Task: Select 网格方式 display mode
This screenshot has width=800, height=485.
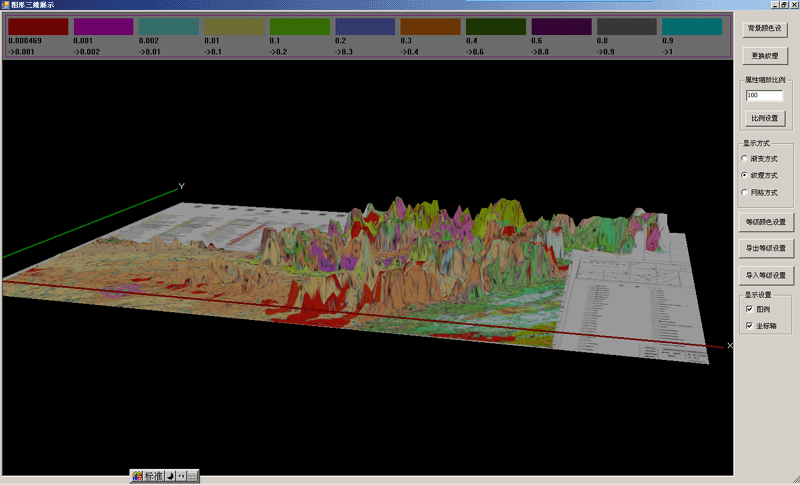Action: [744, 192]
